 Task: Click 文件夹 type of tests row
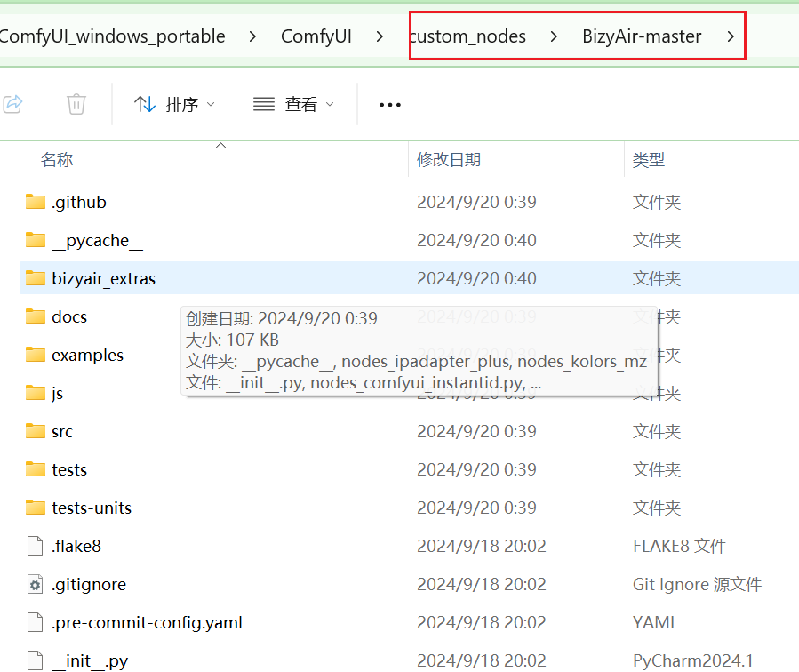(657, 469)
